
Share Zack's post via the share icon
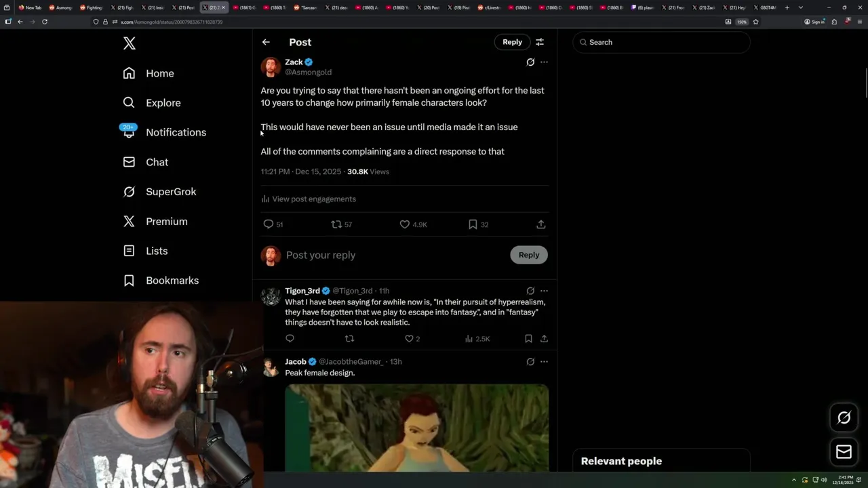(540, 224)
